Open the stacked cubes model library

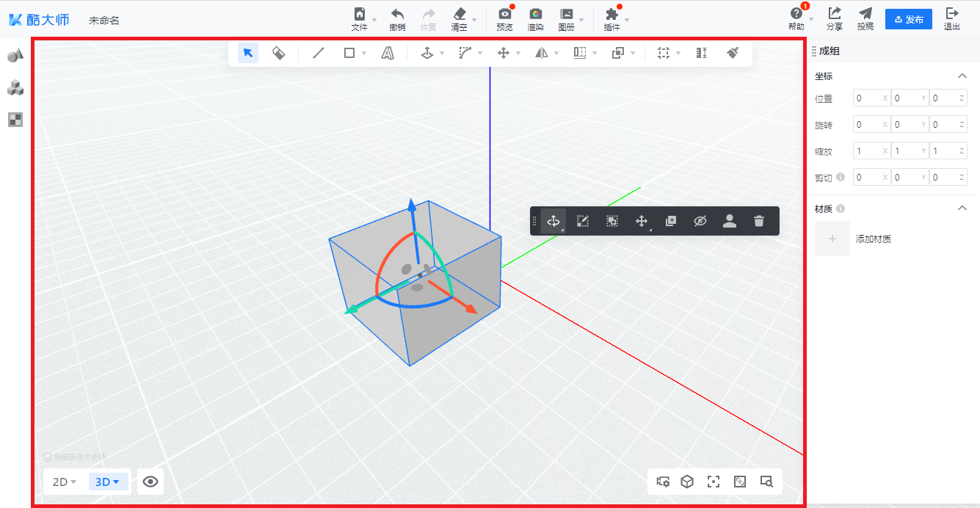click(x=15, y=88)
